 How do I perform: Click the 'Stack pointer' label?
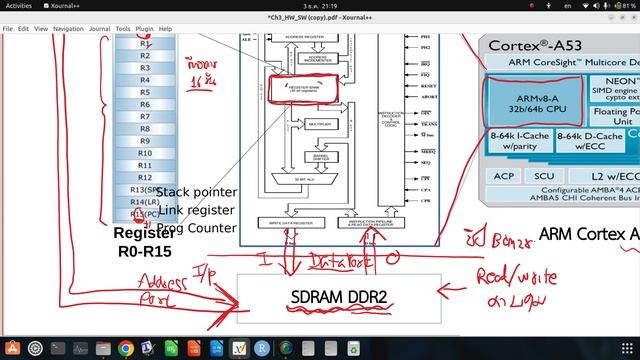pyautogui.click(x=196, y=192)
